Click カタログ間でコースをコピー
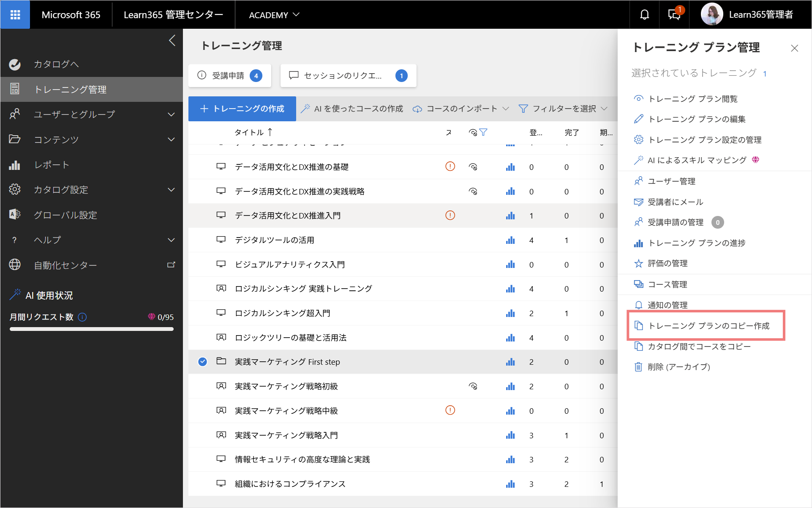 coord(692,347)
